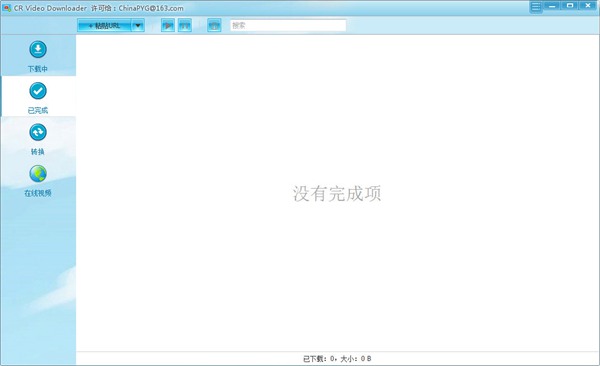Image resolution: width=600 pixels, height=366 pixels.
Task: Maximize the CR Video Downloader window
Action: [x=570, y=6]
